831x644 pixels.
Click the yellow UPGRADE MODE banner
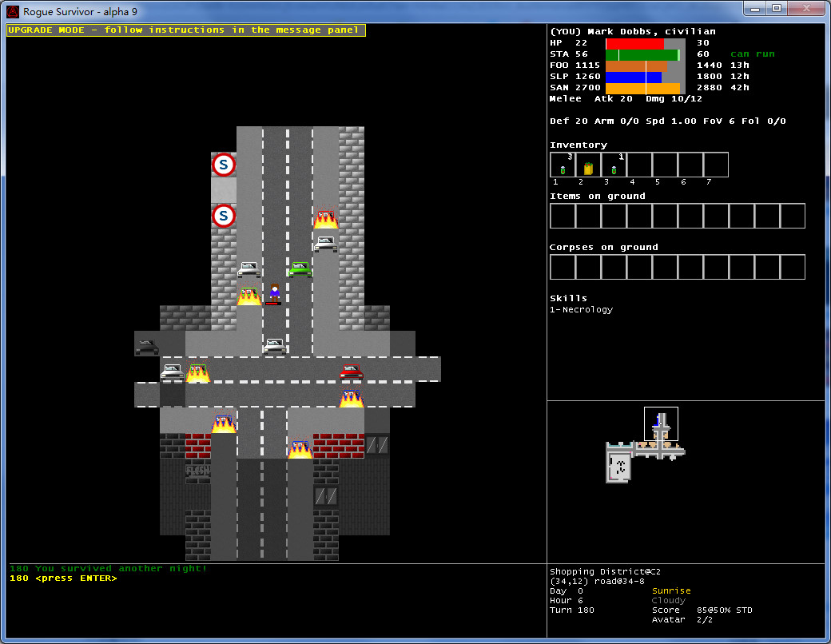click(186, 30)
